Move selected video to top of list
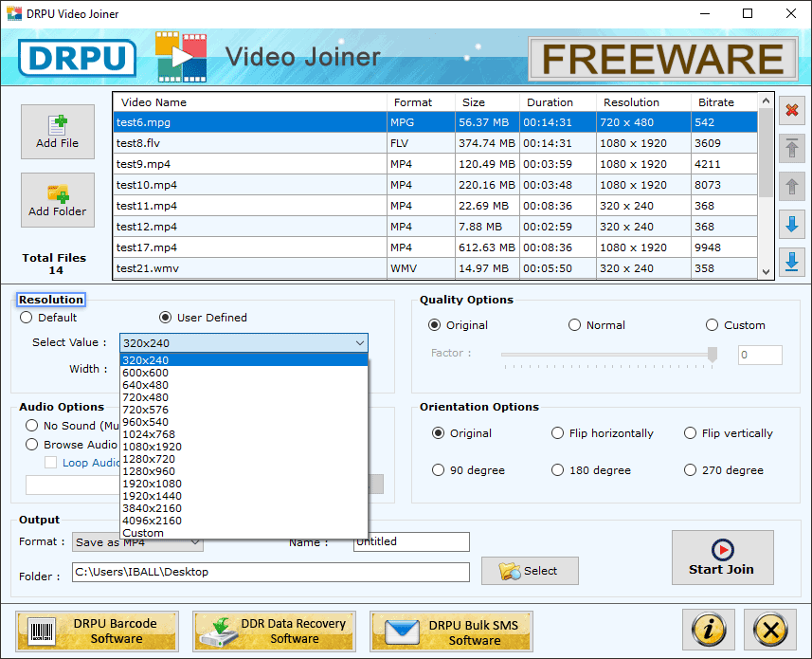The height and width of the screenshot is (659, 812). point(792,149)
